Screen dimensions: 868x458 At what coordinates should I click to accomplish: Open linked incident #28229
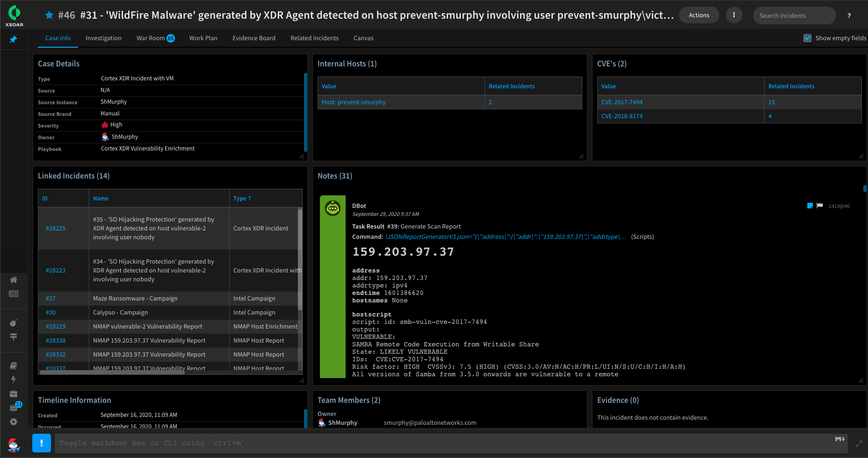click(x=56, y=327)
